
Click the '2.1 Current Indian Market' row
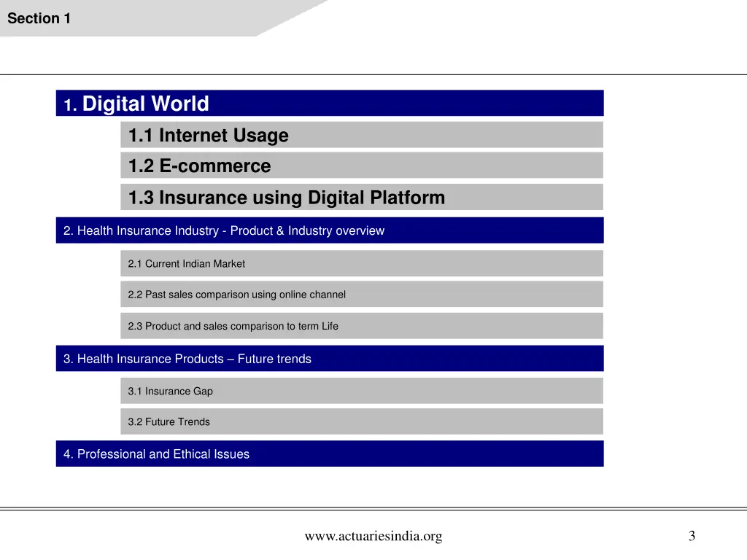362,263
